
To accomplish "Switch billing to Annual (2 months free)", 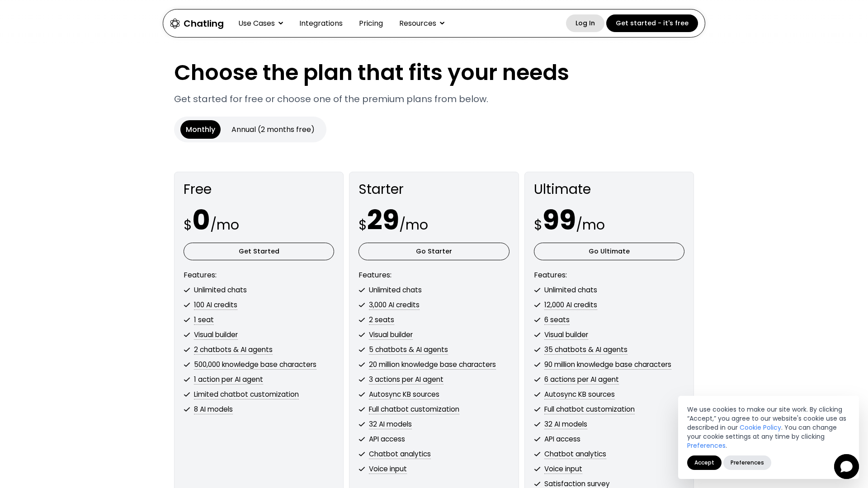I will pos(273,130).
